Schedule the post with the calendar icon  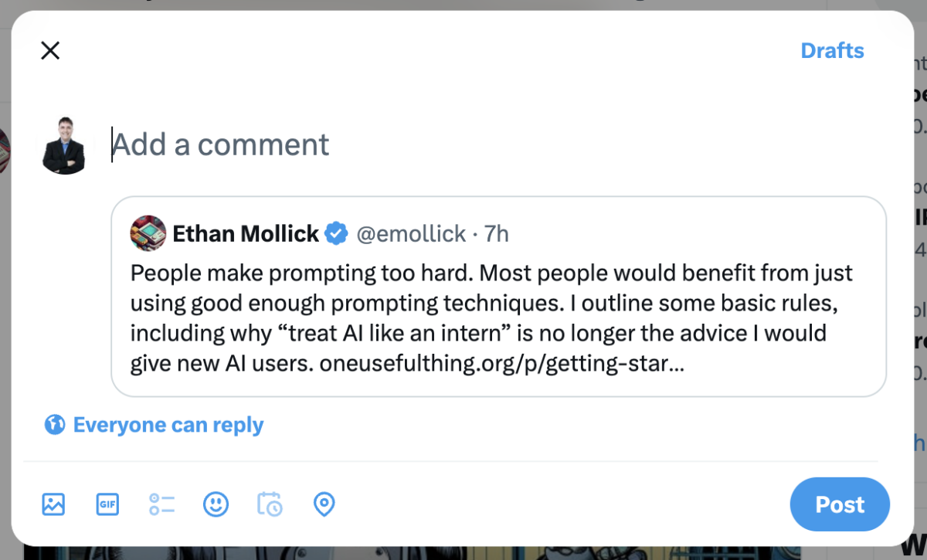click(x=270, y=504)
